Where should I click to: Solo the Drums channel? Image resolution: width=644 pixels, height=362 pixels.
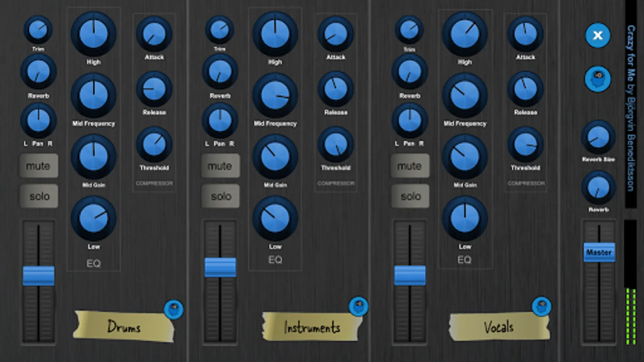39,196
